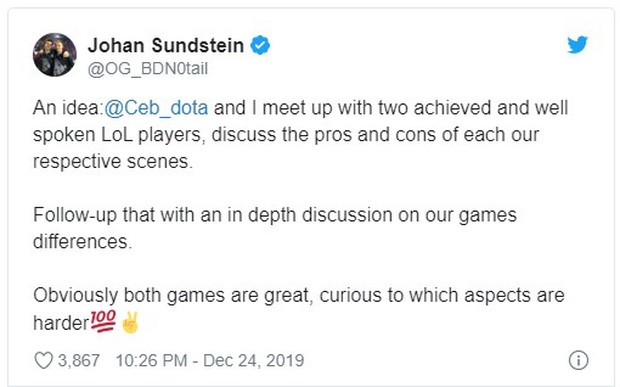Like the tweet with the heart icon

pos(43,361)
